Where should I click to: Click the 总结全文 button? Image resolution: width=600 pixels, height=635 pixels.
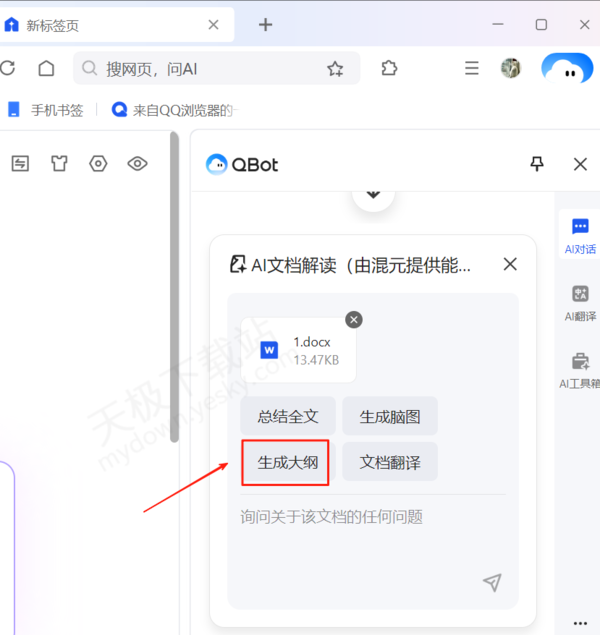(287, 416)
